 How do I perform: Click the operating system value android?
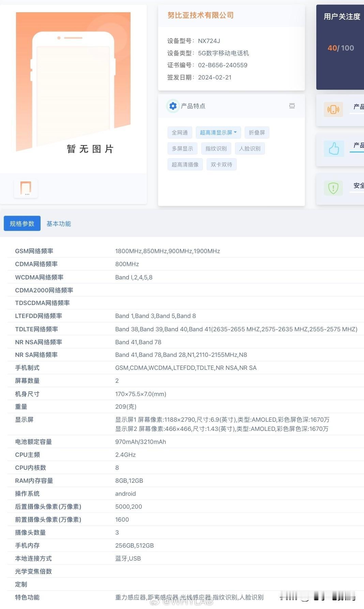click(125, 494)
